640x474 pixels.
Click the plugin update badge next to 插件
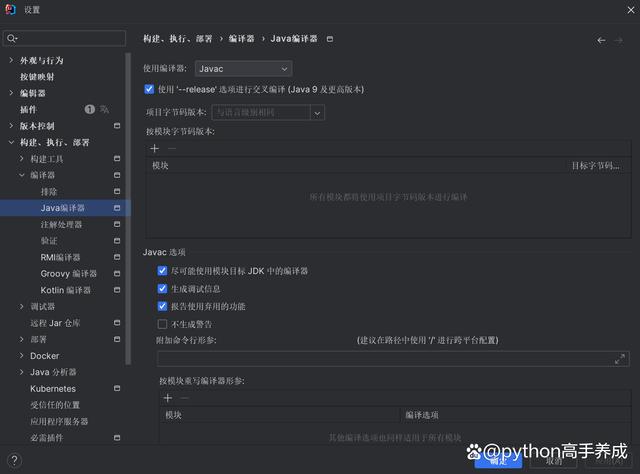coord(89,109)
